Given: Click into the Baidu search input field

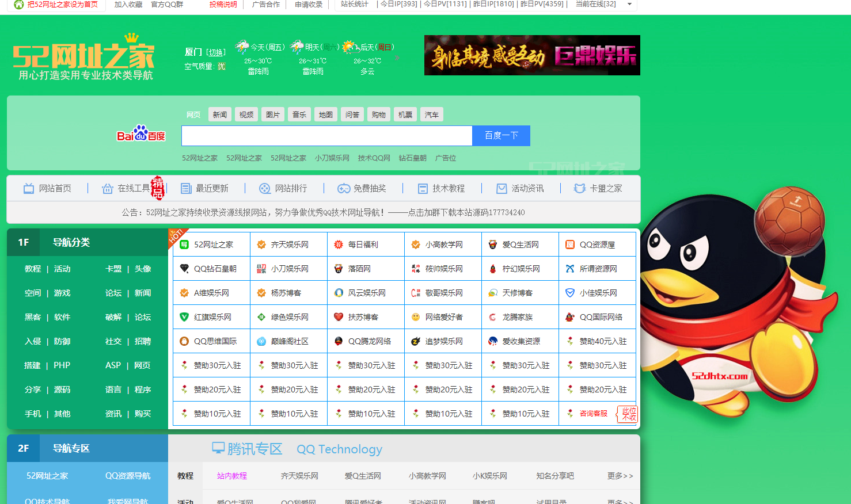Looking at the screenshot, I should point(327,136).
